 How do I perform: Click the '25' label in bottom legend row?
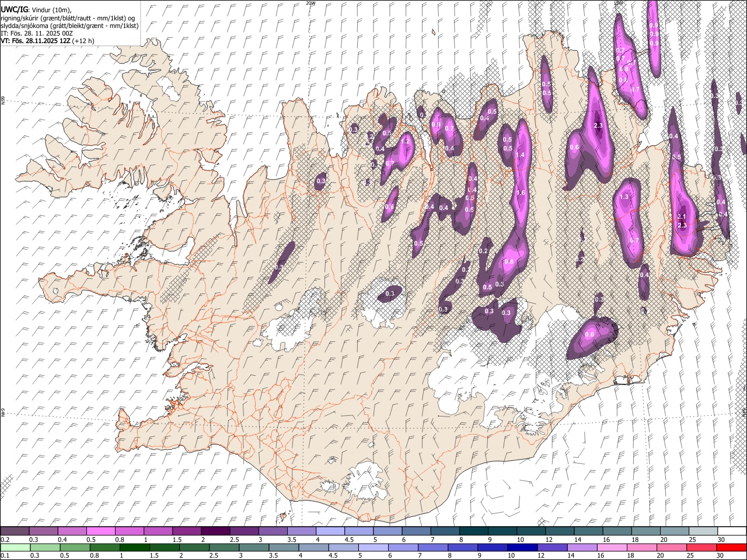tap(692, 556)
